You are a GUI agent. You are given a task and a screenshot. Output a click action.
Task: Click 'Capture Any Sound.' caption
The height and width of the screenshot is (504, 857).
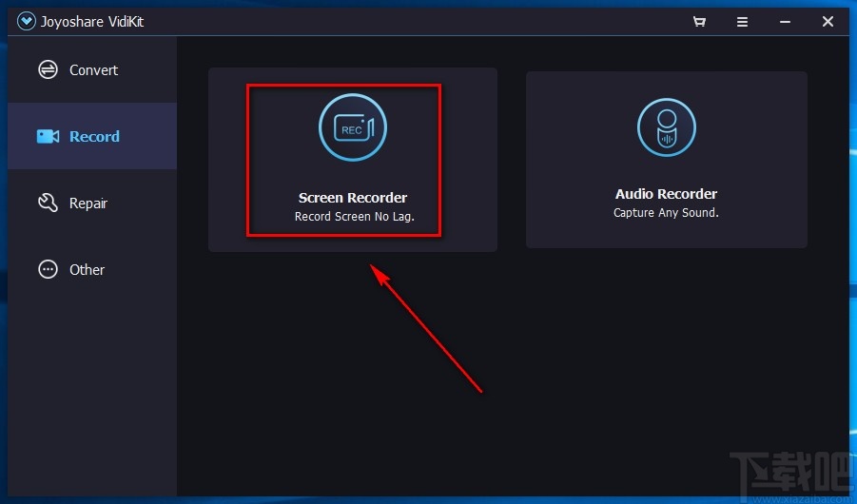666,213
